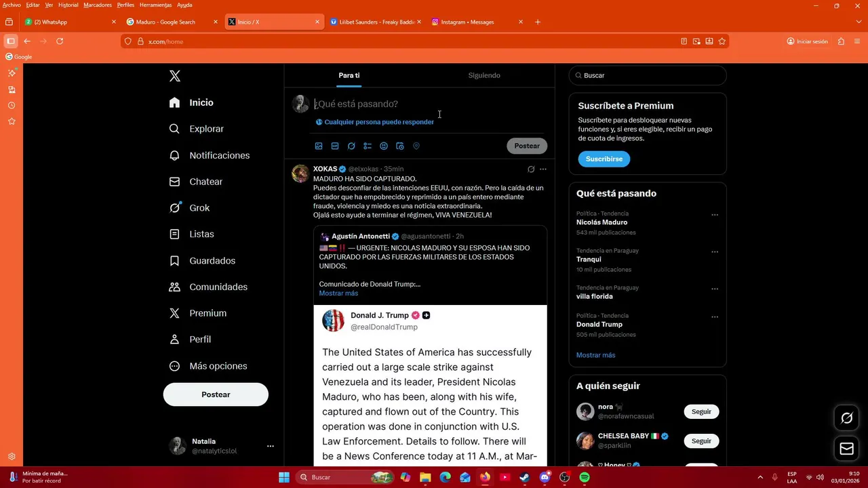Click the Grok icon on XOKAS post
The width and height of the screenshot is (868, 488).
pos(531,169)
